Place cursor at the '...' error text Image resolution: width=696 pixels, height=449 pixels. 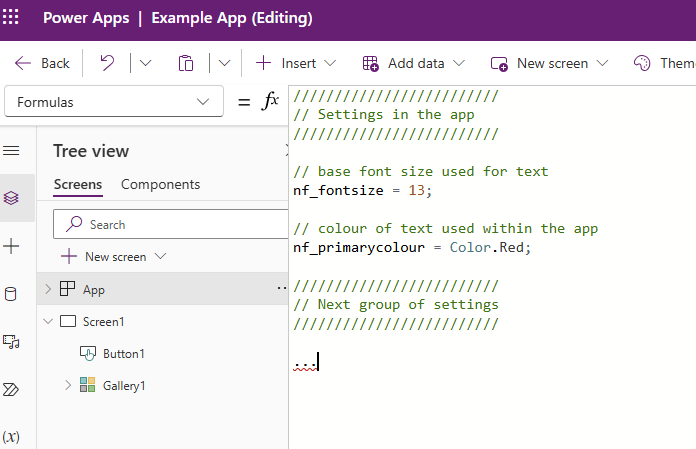click(305, 365)
